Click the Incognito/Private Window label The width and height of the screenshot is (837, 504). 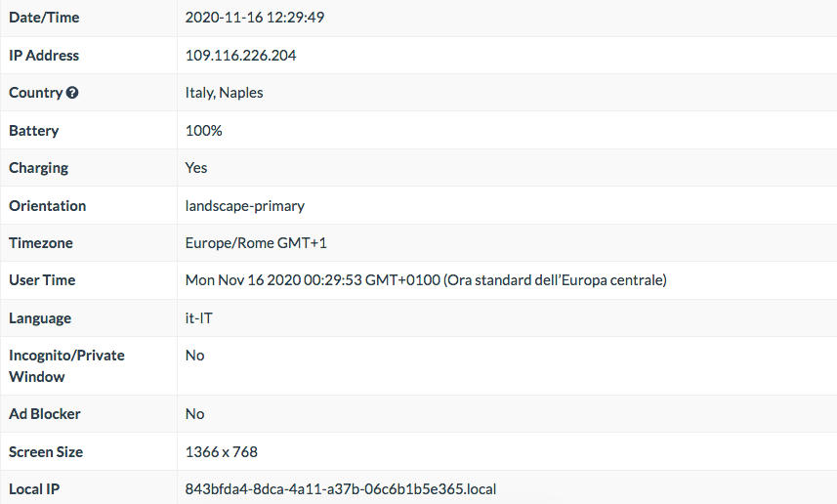(x=66, y=366)
